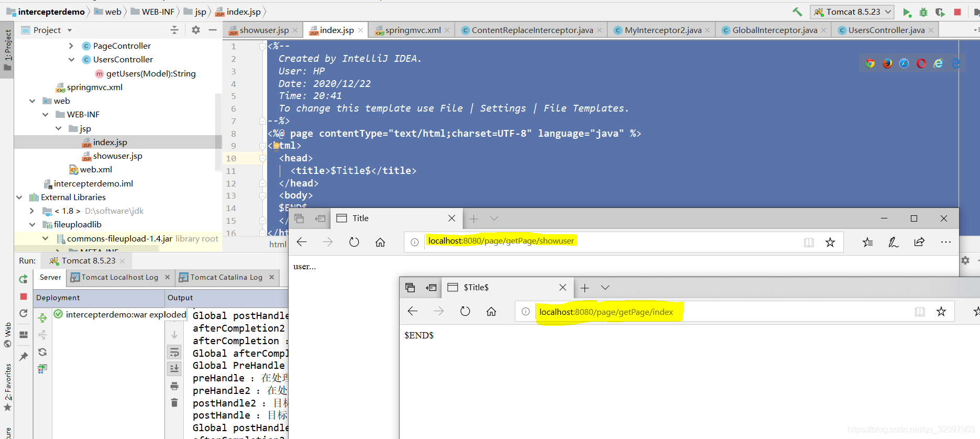Click the rerun Tomcat icon in Run panel

coord(24,279)
